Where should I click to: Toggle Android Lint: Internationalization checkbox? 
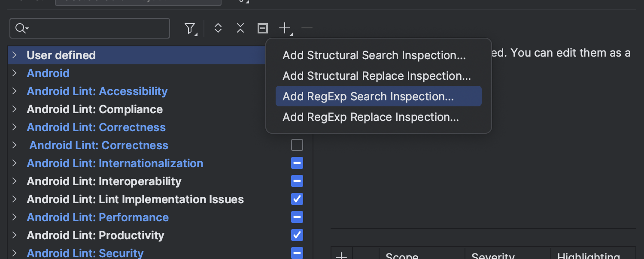pyautogui.click(x=297, y=163)
